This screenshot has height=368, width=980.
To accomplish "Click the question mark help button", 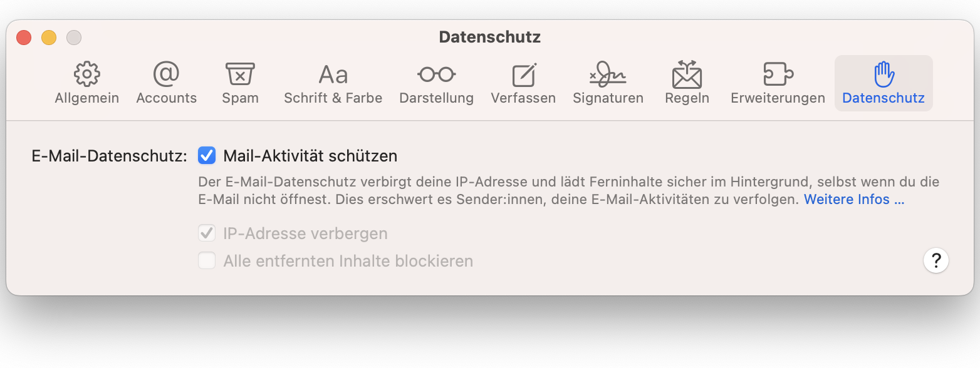I will pos(936,260).
